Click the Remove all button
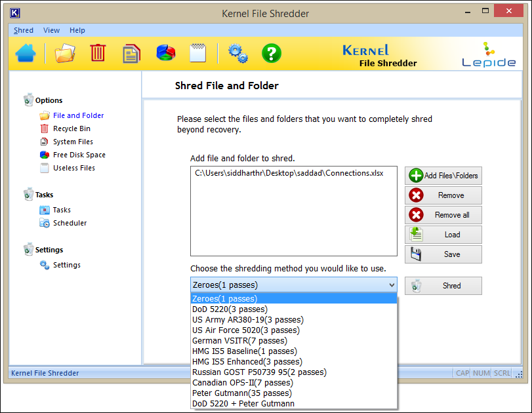Image resolution: width=532 pixels, height=413 pixels. tap(443, 215)
